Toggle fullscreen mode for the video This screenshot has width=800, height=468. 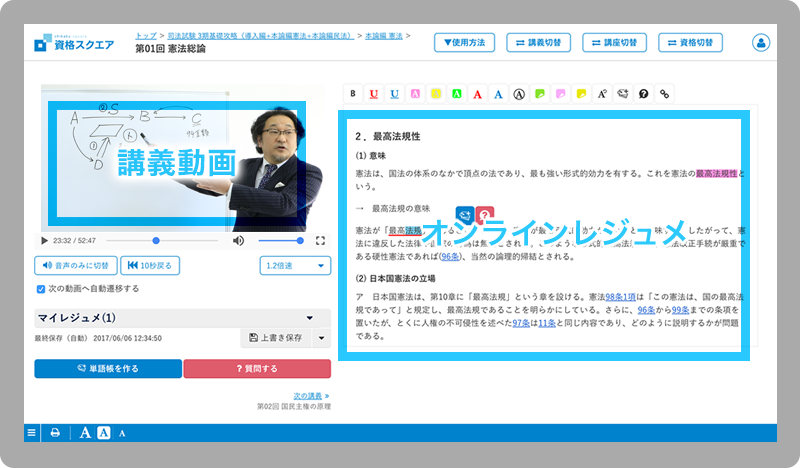[320, 241]
